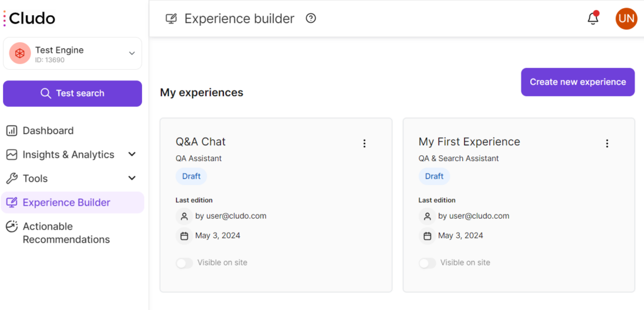The image size is (644, 310).
Task: Expand the Insights & Analytics chevron
Action: click(132, 155)
